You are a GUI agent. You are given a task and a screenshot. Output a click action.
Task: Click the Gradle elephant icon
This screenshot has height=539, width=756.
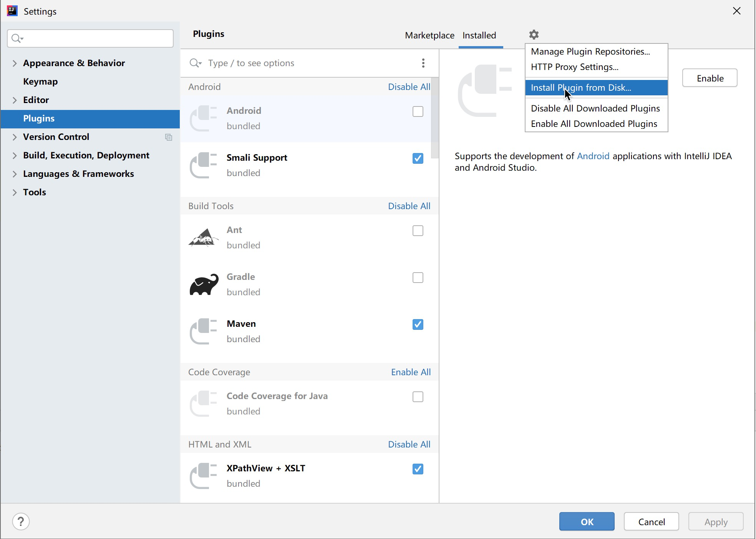204,284
